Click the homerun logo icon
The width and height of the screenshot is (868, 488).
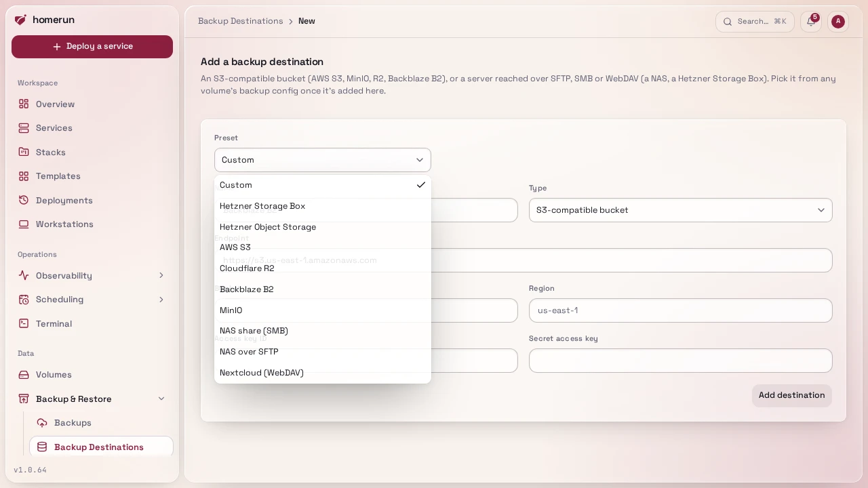tap(20, 20)
